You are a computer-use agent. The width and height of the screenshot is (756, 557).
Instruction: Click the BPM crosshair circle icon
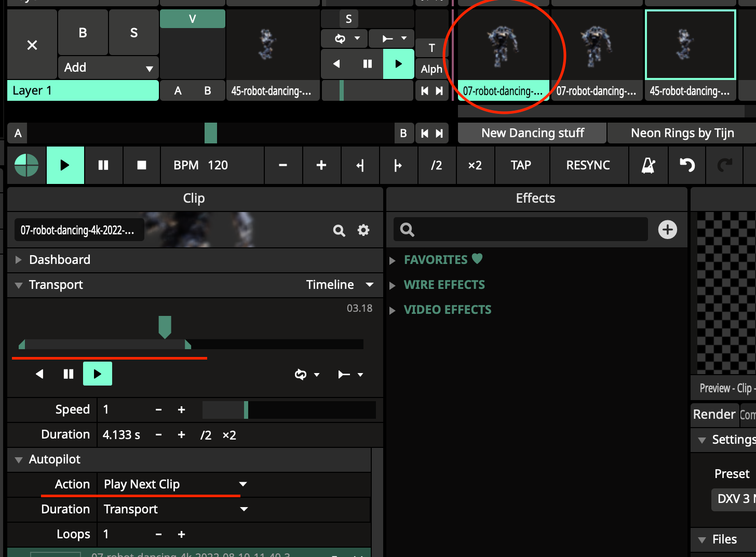coord(26,165)
